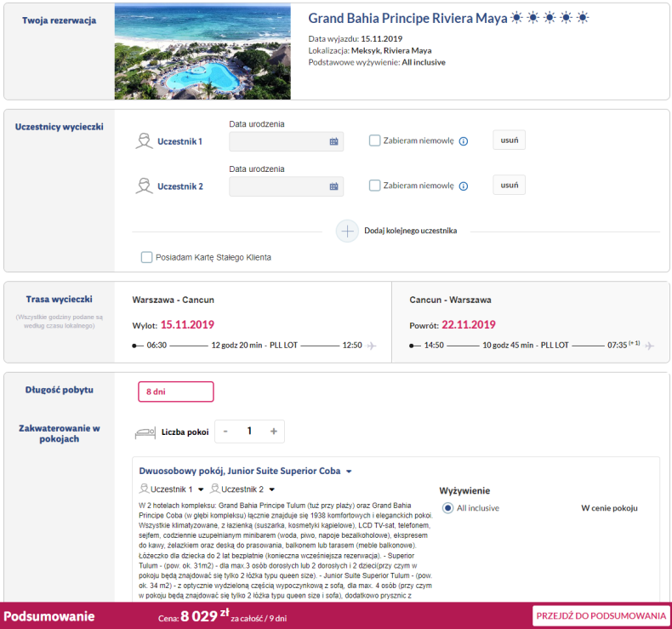
Task: Open calendar icon for Uczestnik 1 birth date
Action: pyautogui.click(x=333, y=141)
